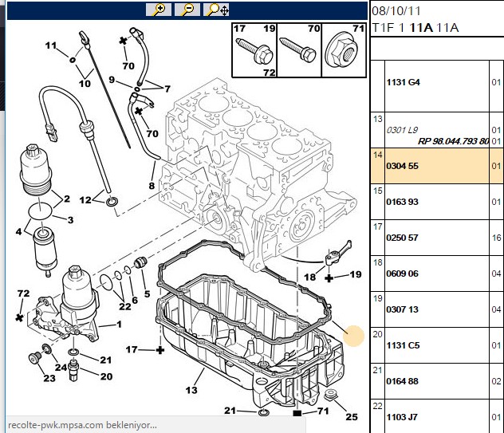The width and height of the screenshot is (504, 433).
Task: Click callout 6 below small O-ring
Action: (x=135, y=301)
